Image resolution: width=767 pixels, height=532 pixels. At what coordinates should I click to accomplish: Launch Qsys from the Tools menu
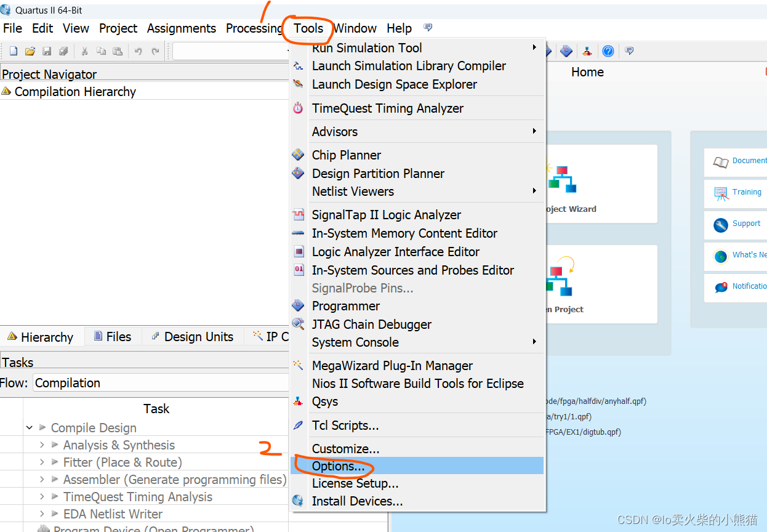(x=324, y=401)
